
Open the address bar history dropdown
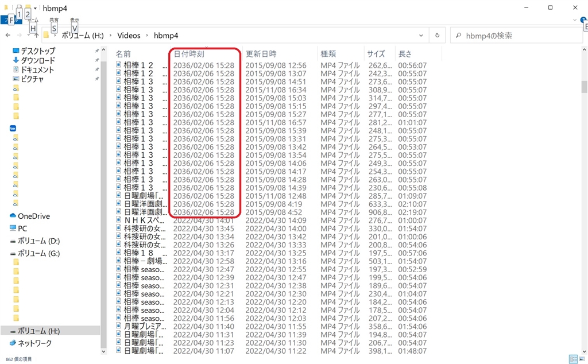click(x=421, y=35)
